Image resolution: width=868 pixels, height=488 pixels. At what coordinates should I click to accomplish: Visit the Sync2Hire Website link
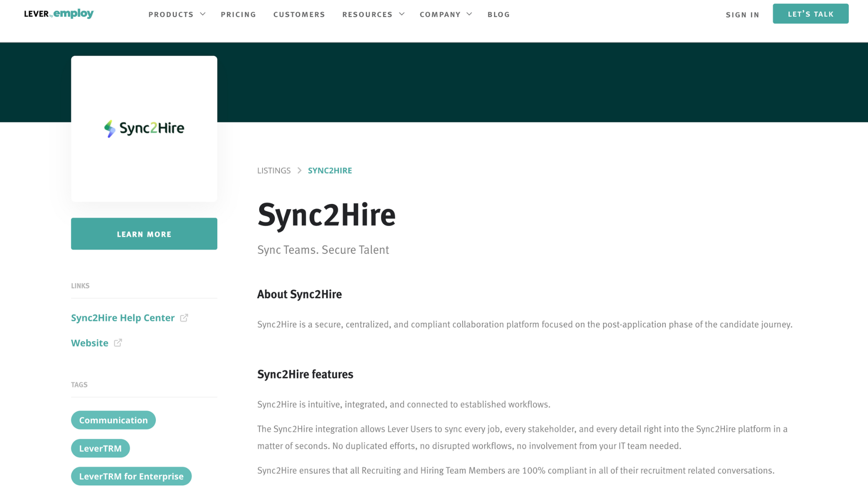click(x=89, y=343)
